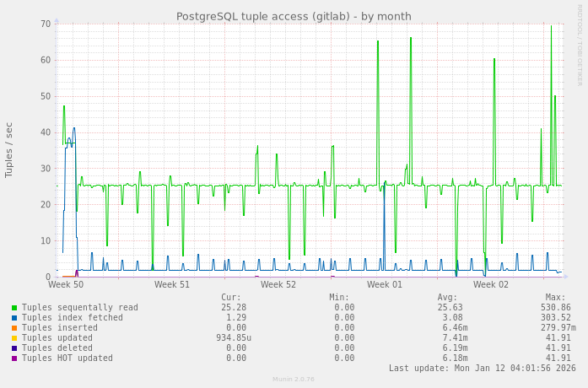The width and height of the screenshot is (588, 388).
Task: Click the 'Avg:' column header
Action: pos(447,297)
